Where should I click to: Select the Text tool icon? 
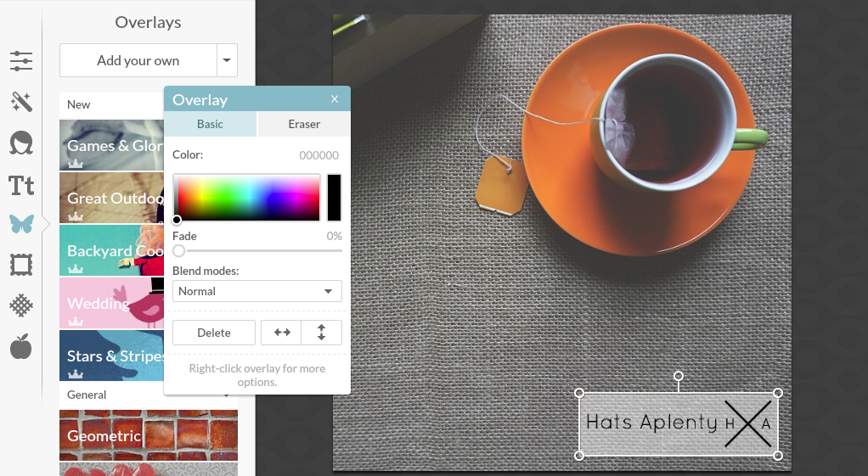21,184
